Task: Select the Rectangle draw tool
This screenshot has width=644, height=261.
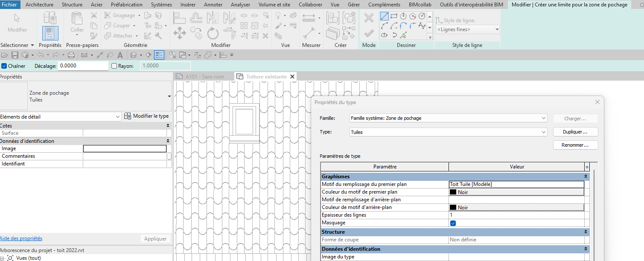Action: tap(394, 16)
